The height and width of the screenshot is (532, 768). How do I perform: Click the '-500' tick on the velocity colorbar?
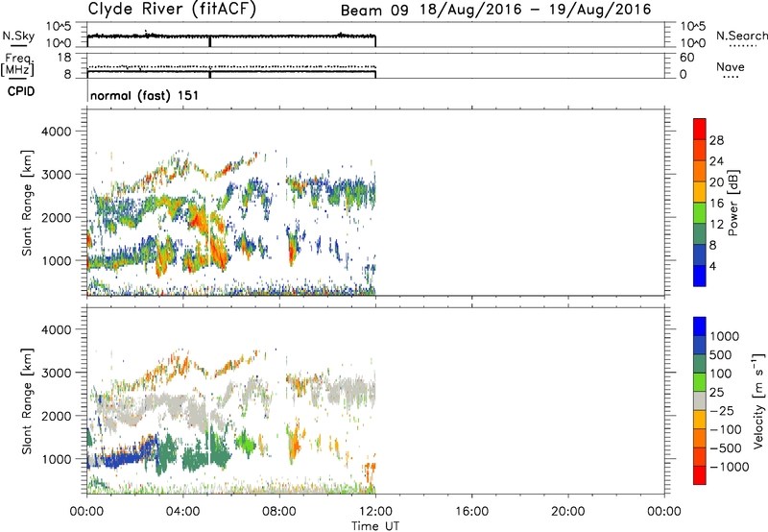click(726, 447)
